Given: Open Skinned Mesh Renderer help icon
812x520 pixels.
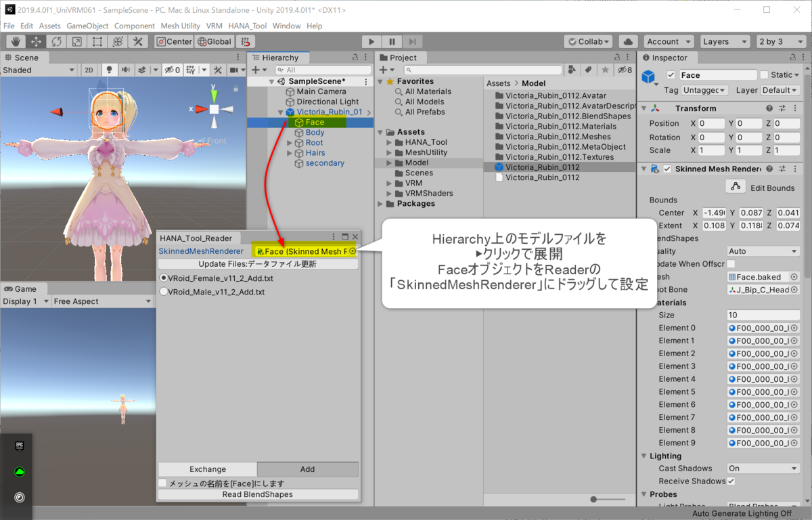Looking at the screenshot, I should [769, 169].
